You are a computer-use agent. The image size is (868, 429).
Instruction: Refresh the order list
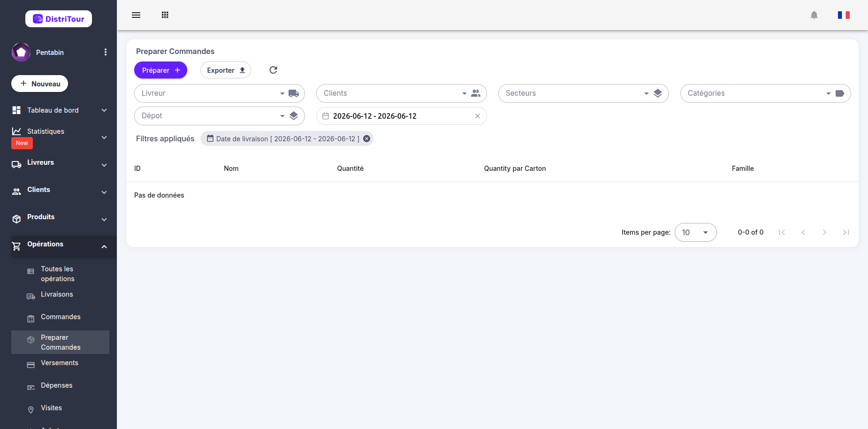click(273, 70)
